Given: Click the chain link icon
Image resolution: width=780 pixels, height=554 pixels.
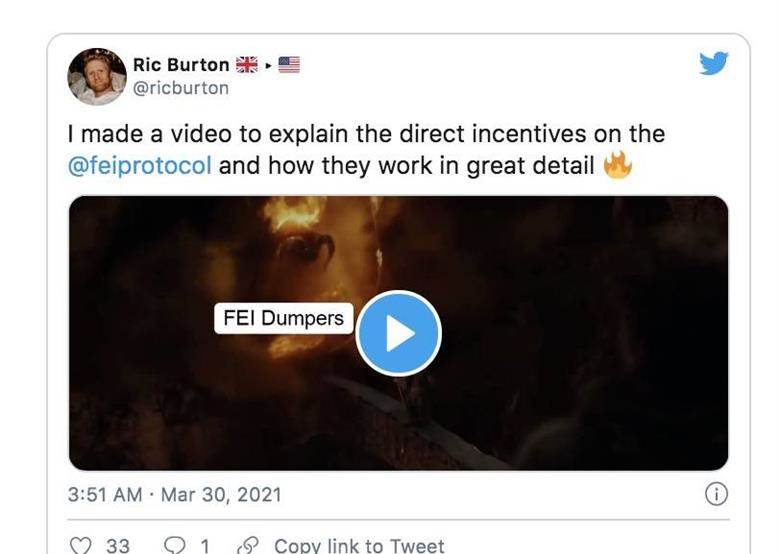Looking at the screenshot, I should tap(248, 546).
